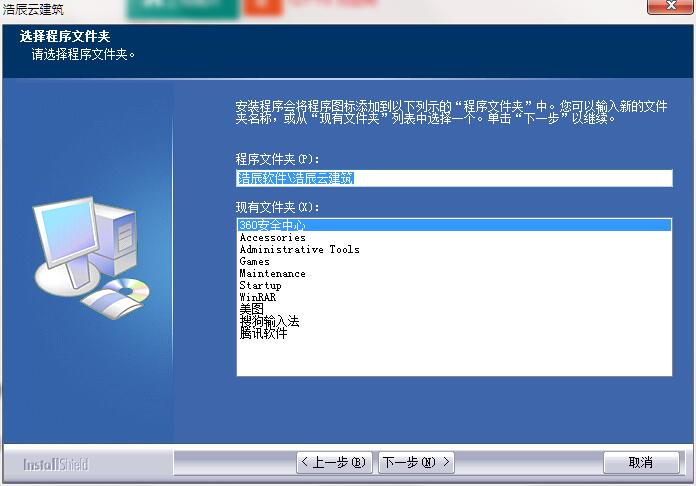Select the 美图 folder entry
This screenshot has width=696, height=486.
pyautogui.click(x=251, y=310)
